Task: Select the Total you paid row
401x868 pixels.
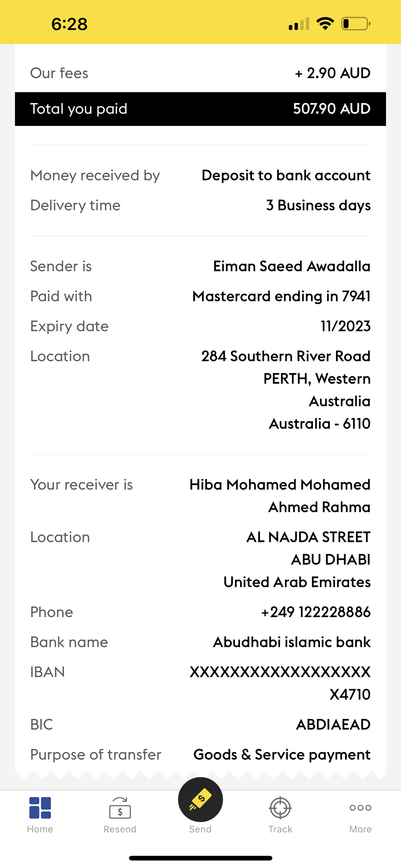Action: pyautogui.click(x=200, y=109)
